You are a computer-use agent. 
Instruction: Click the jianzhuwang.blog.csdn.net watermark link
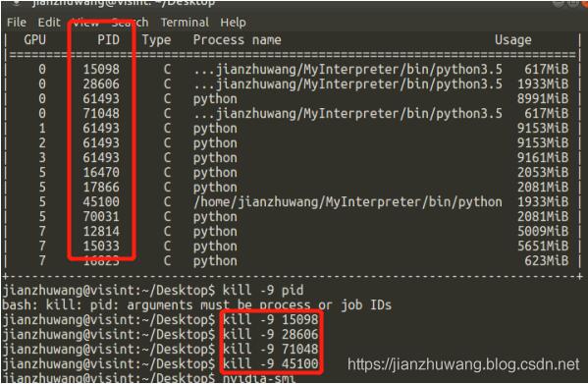[x=463, y=364]
